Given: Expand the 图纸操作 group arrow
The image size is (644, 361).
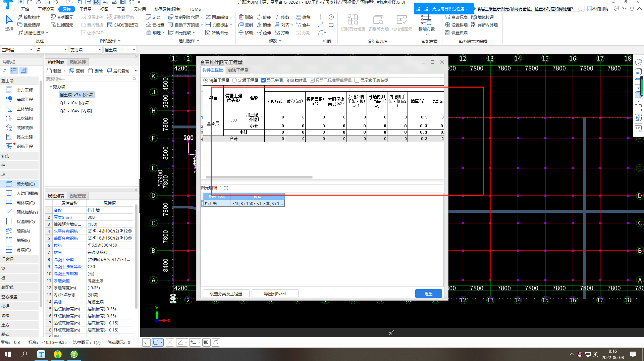Looking at the screenshot, I should pyautogui.click(x=119, y=41).
